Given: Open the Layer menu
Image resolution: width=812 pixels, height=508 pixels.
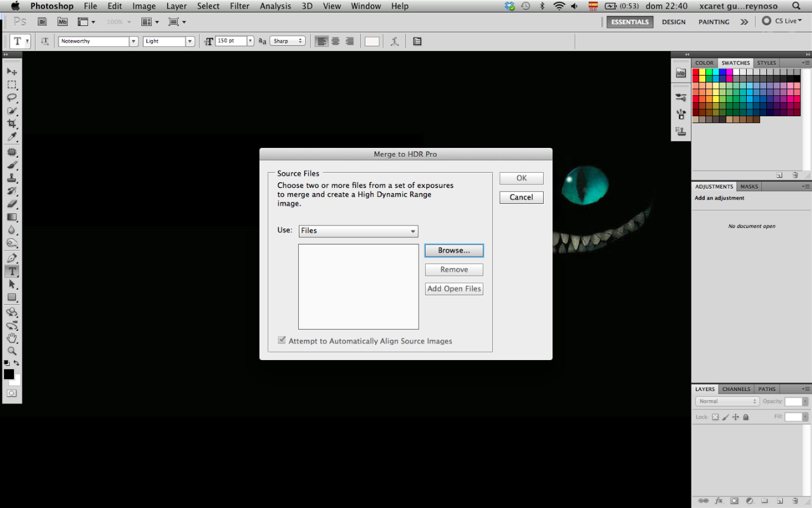Looking at the screenshot, I should [176, 6].
